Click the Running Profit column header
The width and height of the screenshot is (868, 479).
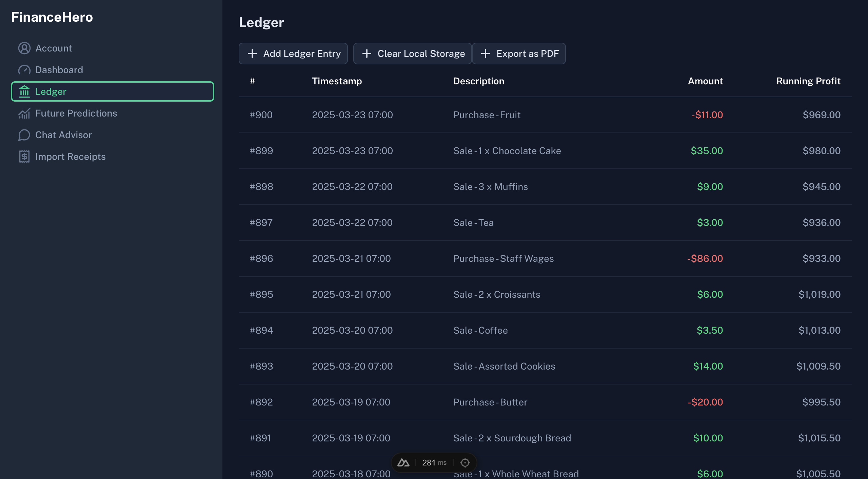coord(808,81)
